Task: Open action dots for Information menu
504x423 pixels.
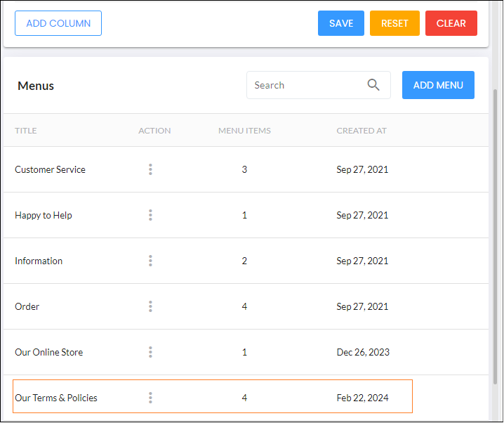Action: tap(150, 261)
